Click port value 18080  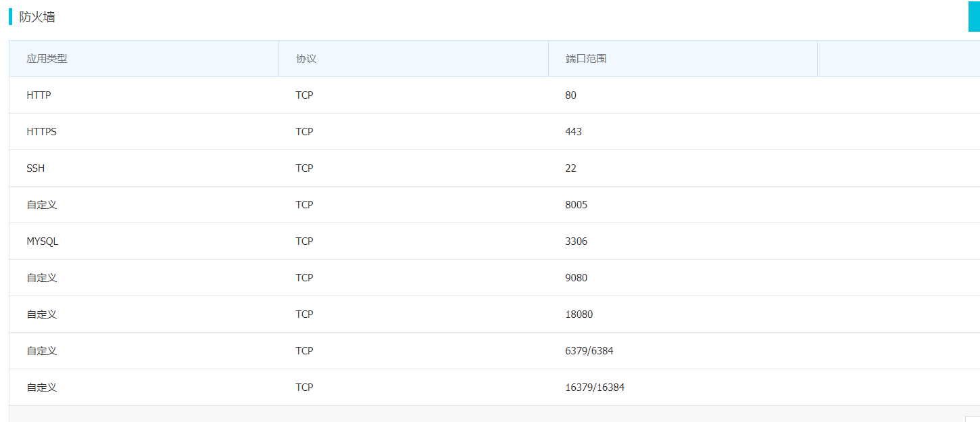coord(579,314)
